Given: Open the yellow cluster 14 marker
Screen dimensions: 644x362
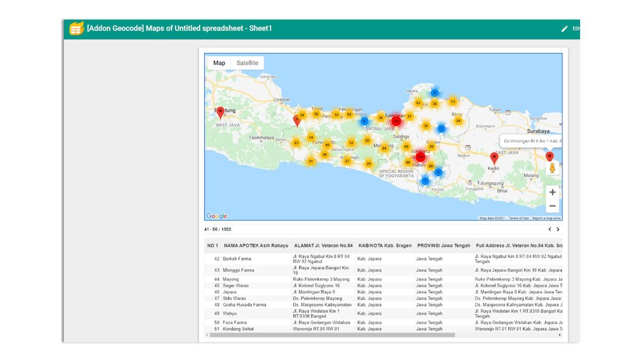Looking at the screenshot, I should click(311, 138).
